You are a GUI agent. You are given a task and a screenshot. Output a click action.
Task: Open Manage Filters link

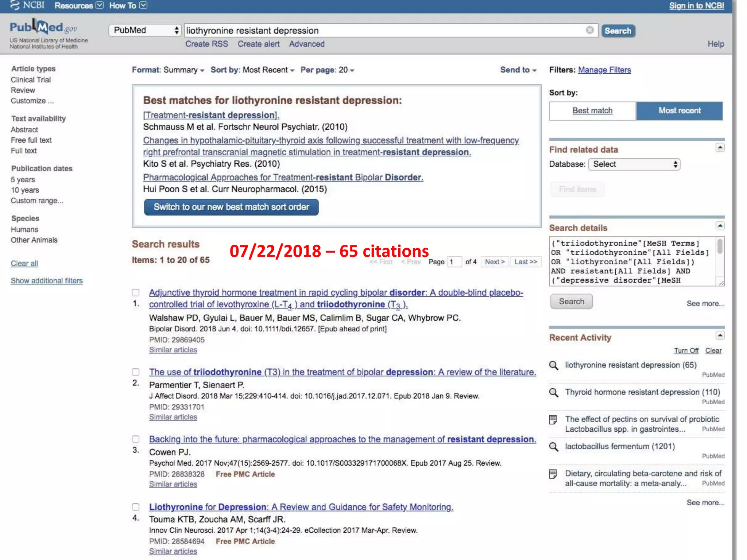point(604,70)
